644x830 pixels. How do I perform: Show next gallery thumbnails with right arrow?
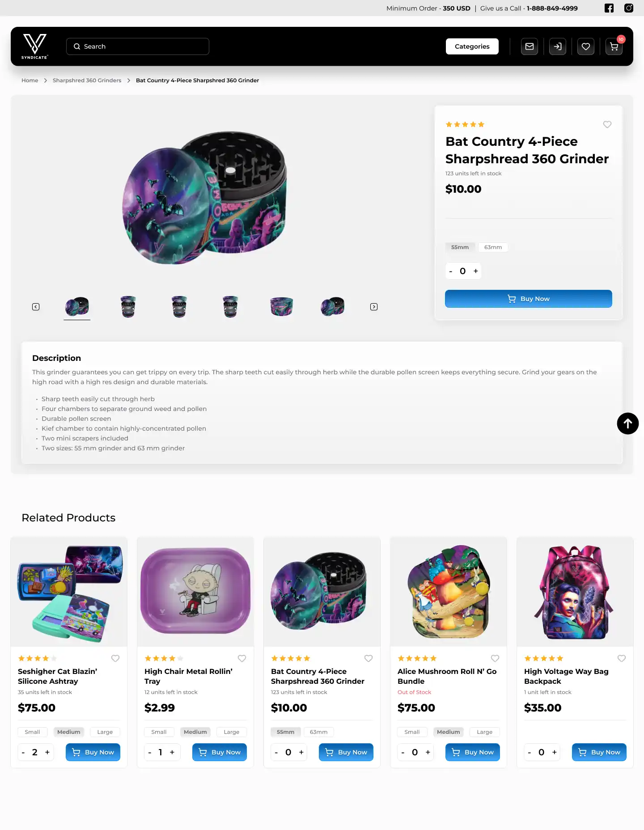click(x=374, y=307)
